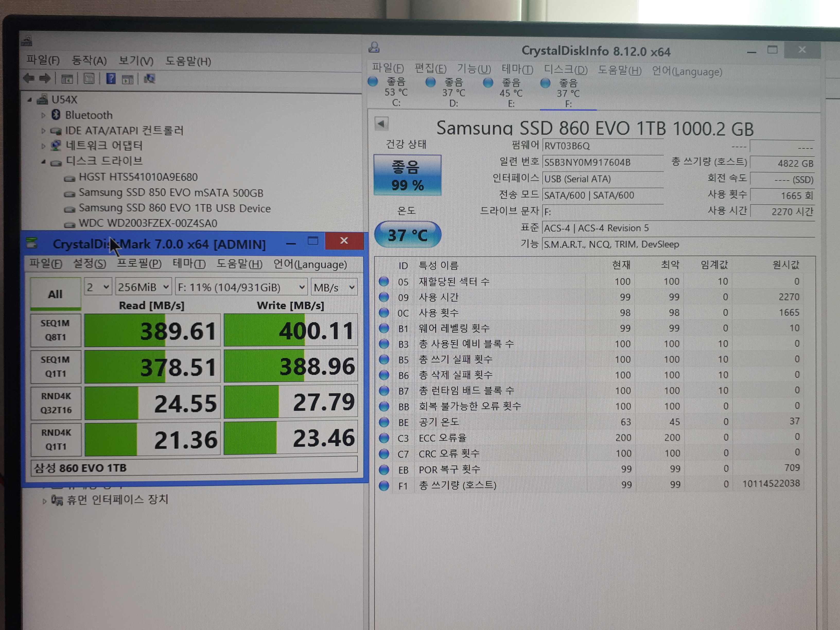Screen dimensions: 840x630
Task: Click the 원시값 column header
Action: coord(786,264)
